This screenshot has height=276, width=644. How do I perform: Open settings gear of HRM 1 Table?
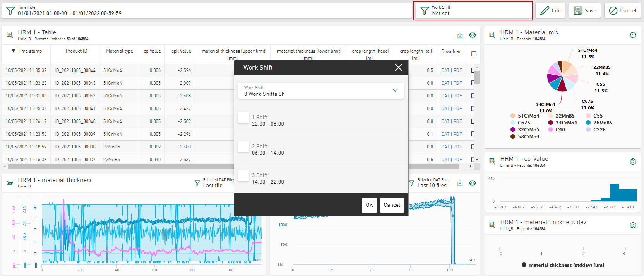pyautogui.click(x=472, y=35)
